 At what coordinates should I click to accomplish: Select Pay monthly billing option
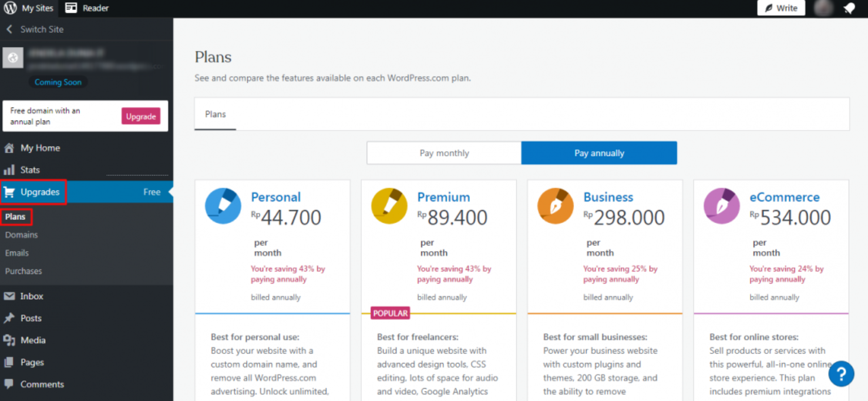point(444,153)
